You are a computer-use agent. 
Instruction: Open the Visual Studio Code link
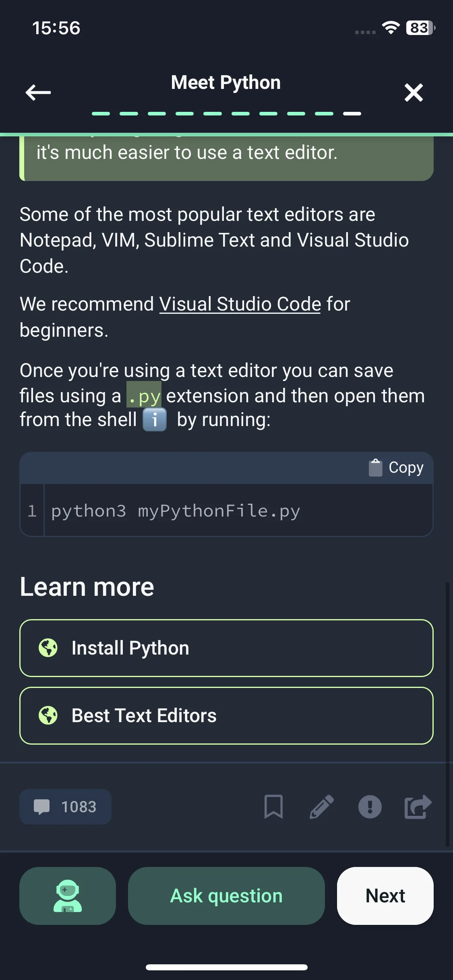(240, 304)
